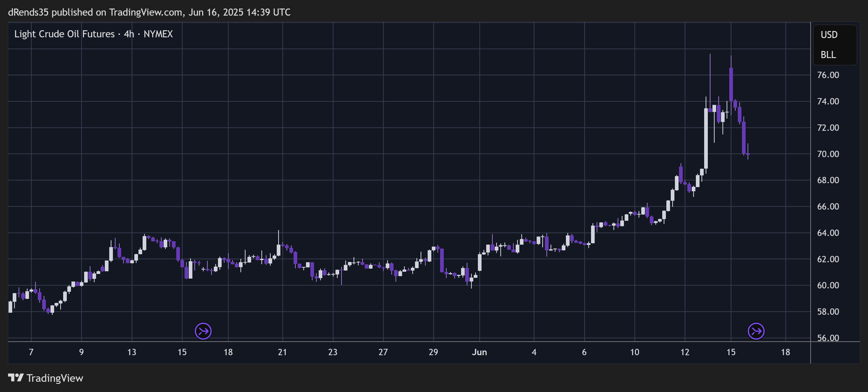
Task: Click the 74.00 price axis label
Action: pyautogui.click(x=828, y=101)
